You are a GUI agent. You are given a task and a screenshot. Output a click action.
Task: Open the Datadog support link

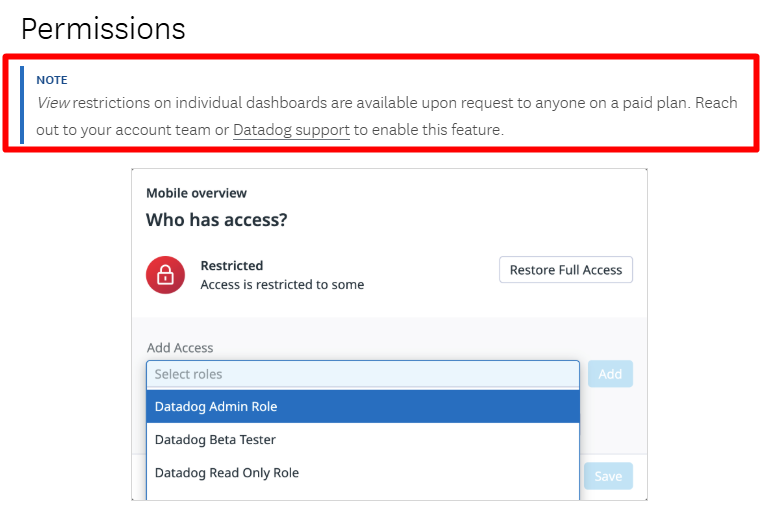[x=291, y=130]
